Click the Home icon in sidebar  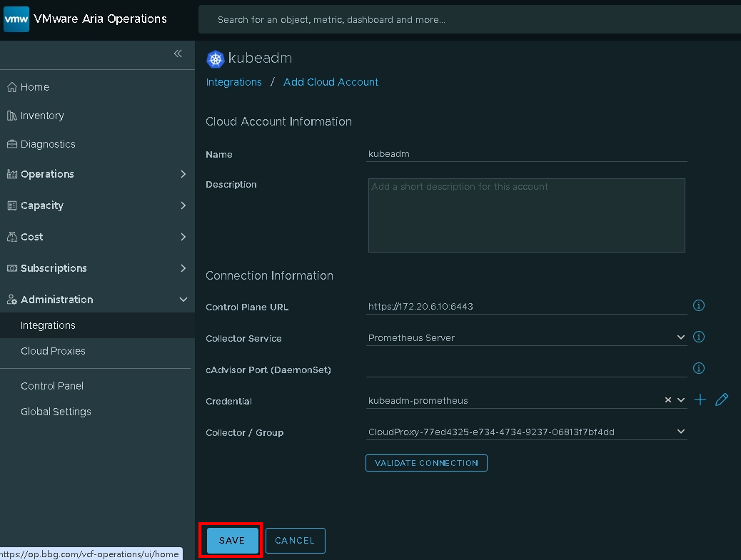pyautogui.click(x=12, y=87)
